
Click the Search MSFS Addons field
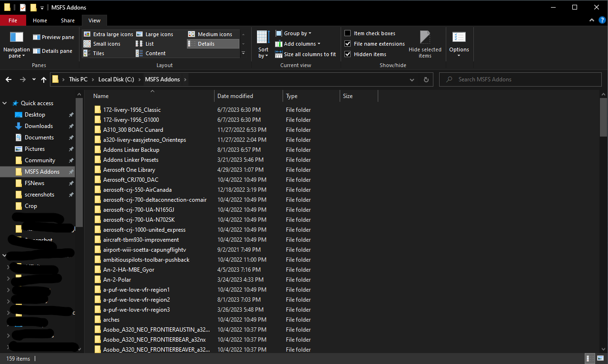[x=521, y=79]
